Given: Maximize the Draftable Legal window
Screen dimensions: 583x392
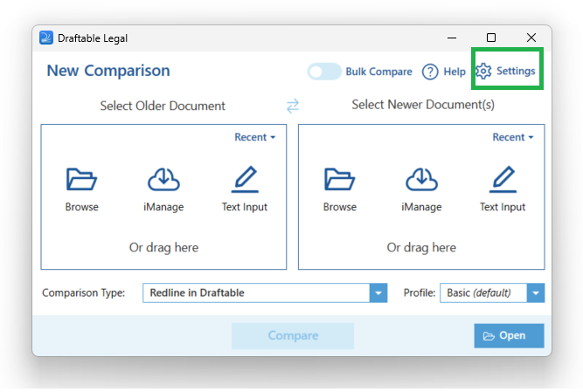Looking at the screenshot, I should [x=491, y=38].
